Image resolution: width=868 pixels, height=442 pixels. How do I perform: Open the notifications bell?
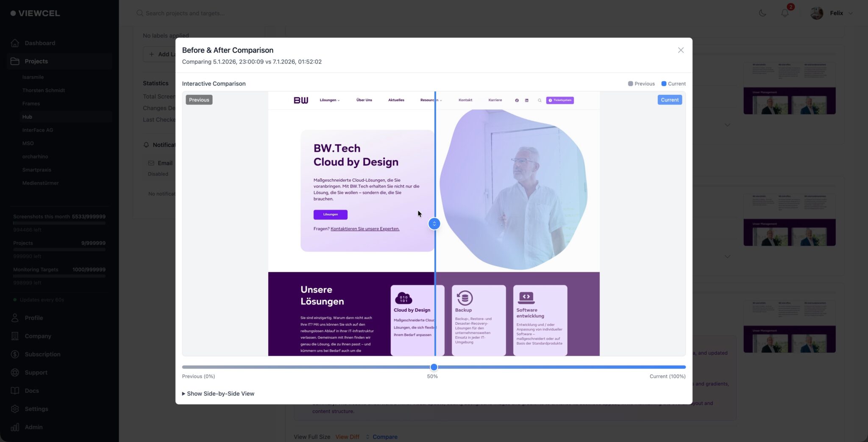pos(785,13)
